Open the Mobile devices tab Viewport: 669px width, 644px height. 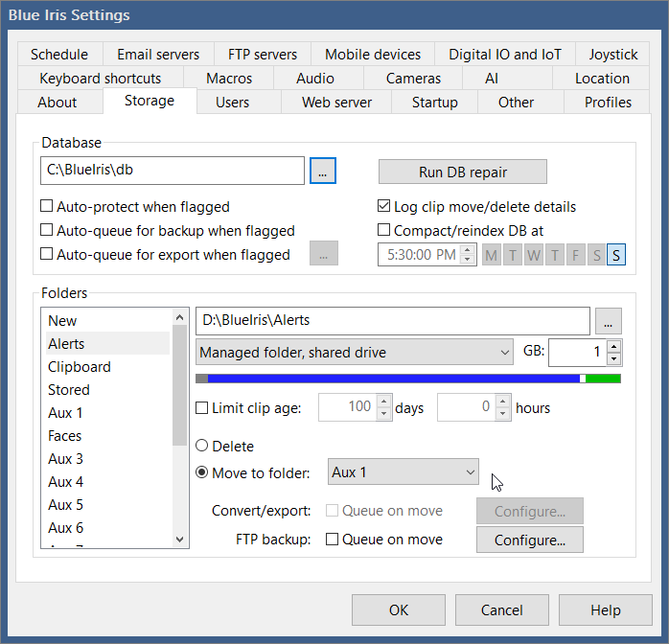pyautogui.click(x=373, y=55)
